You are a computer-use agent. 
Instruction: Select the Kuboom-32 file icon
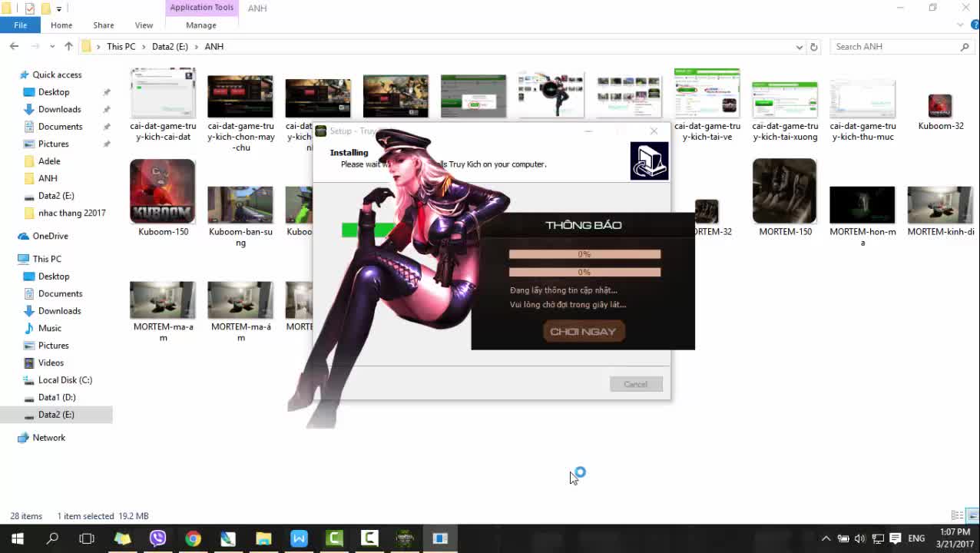940,112
